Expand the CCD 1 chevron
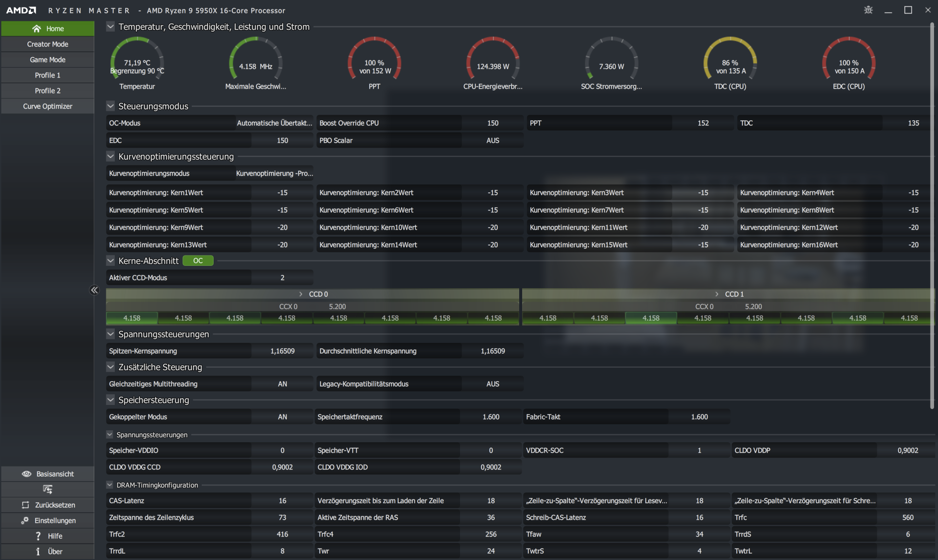Screen dimensions: 938x560 click(x=716, y=294)
